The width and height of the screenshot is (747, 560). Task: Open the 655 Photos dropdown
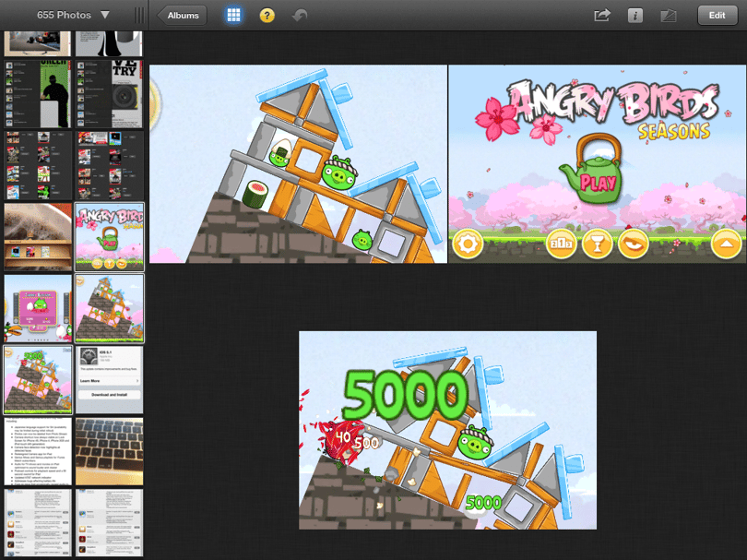(73, 16)
